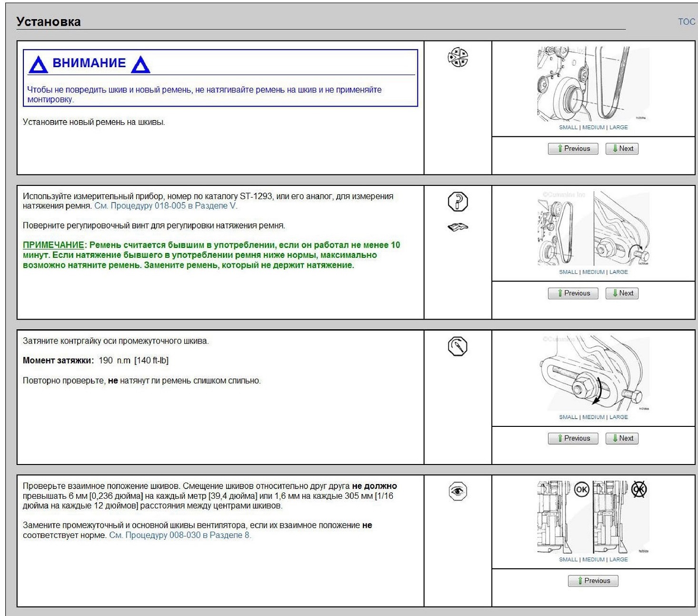Click the Установка section heading
The width and height of the screenshot is (698, 616).
49,22
